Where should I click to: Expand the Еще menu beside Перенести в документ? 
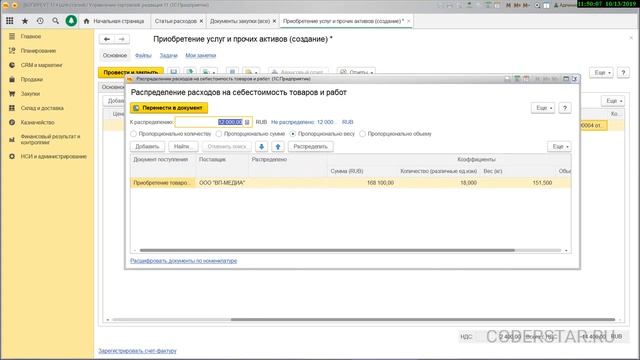[543, 108]
